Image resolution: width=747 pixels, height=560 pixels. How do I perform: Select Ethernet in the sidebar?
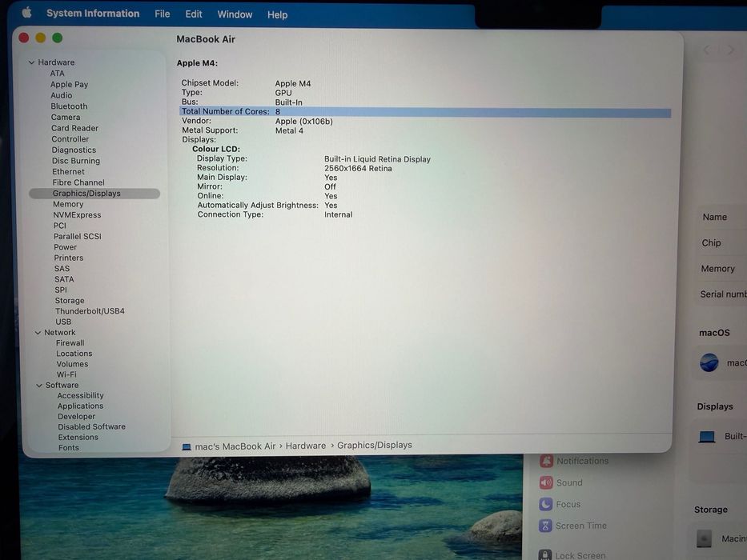[68, 171]
